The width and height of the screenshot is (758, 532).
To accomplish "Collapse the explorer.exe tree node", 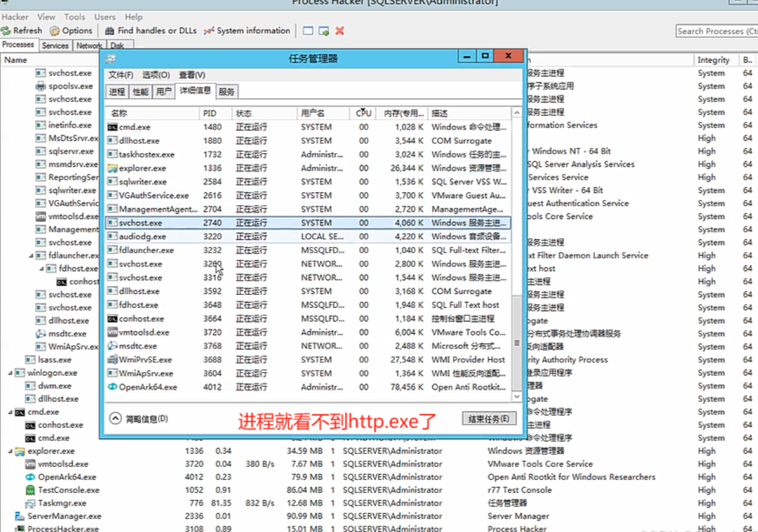I will click(x=10, y=451).
